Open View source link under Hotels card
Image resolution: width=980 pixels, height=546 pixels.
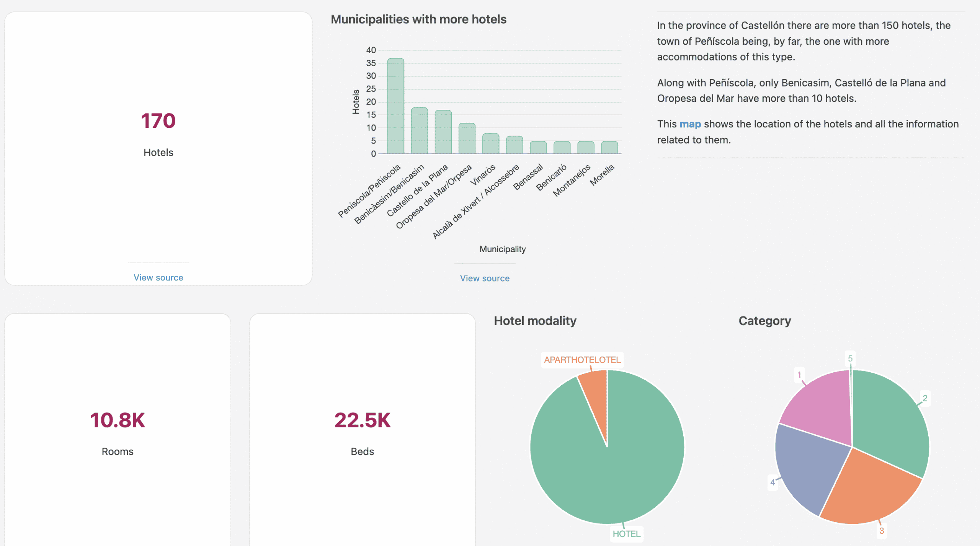click(x=158, y=277)
